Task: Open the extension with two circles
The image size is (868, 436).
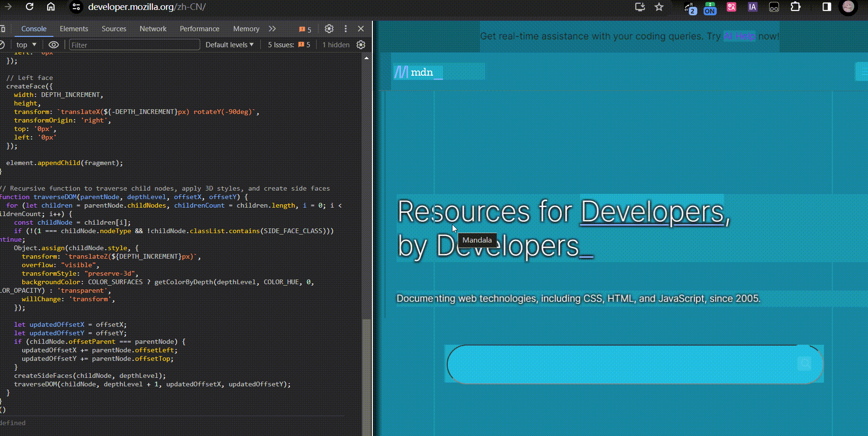Action: (x=774, y=7)
